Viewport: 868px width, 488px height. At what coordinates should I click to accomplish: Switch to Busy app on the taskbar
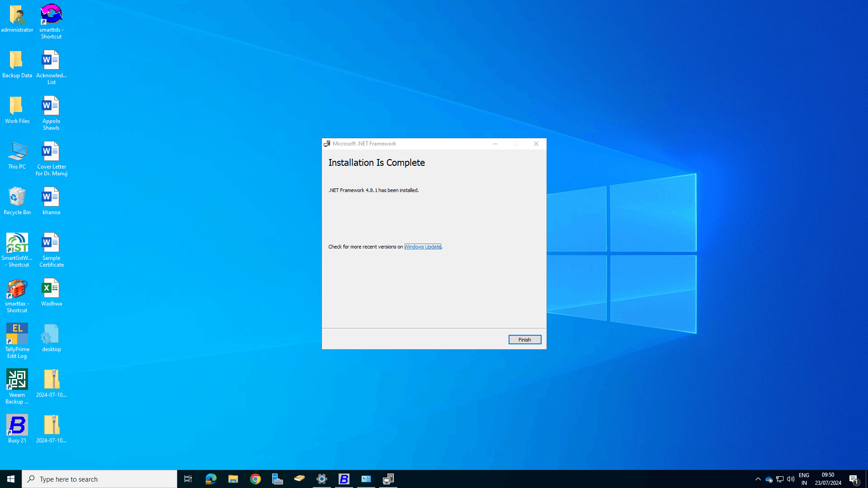(x=344, y=479)
